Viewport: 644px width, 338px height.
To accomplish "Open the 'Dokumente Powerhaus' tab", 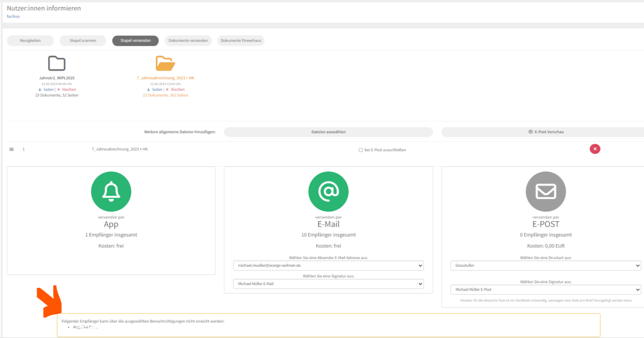I will click(x=241, y=40).
